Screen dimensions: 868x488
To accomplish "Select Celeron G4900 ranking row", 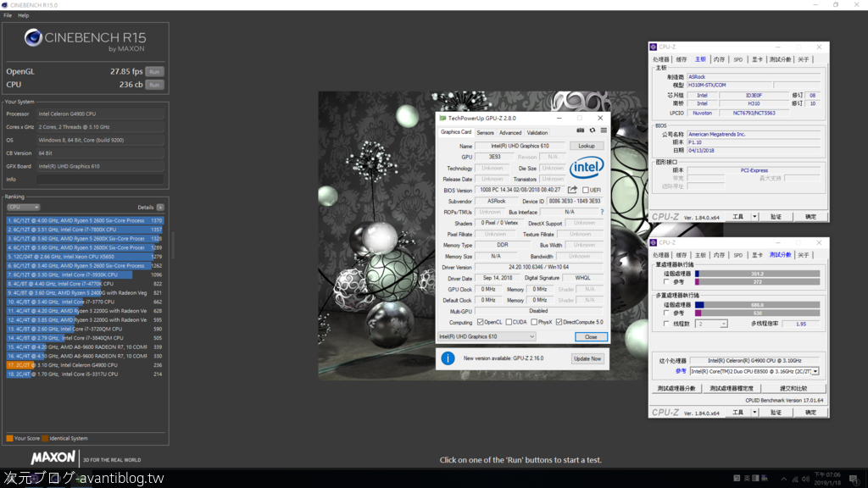I will coord(85,365).
